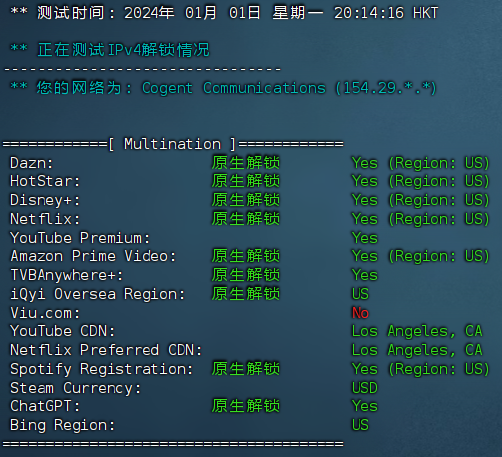Click 原生解锁 in the Dazn row
The image size is (502, 457).
pyautogui.click(x=246, y=163)
